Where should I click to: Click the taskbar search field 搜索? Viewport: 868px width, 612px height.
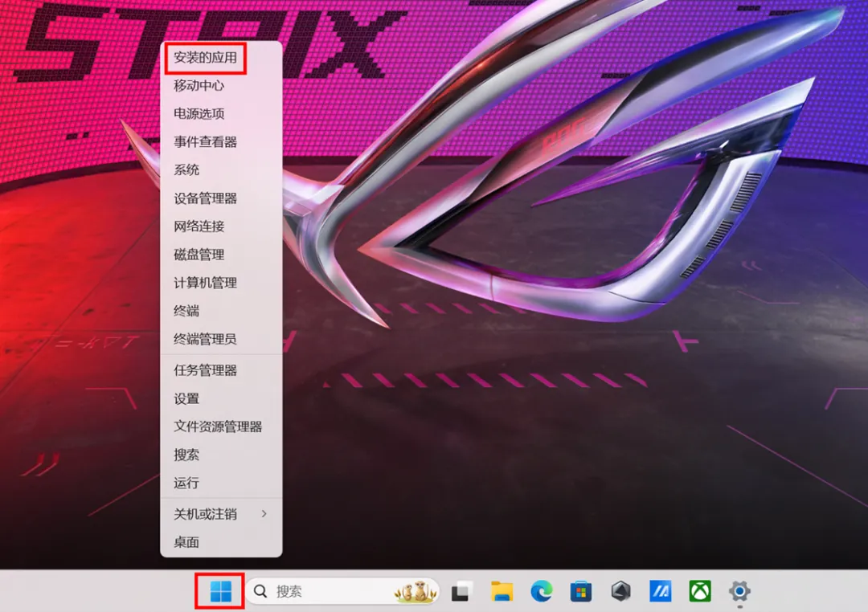342,592
